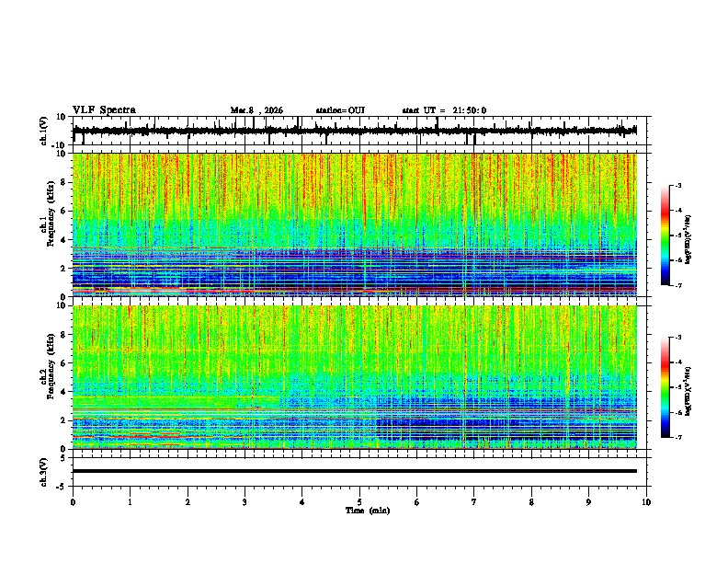Click the "-5" tick on ch.3(V) axis
This screenshot has width=728, height=563.
(62, 487)
